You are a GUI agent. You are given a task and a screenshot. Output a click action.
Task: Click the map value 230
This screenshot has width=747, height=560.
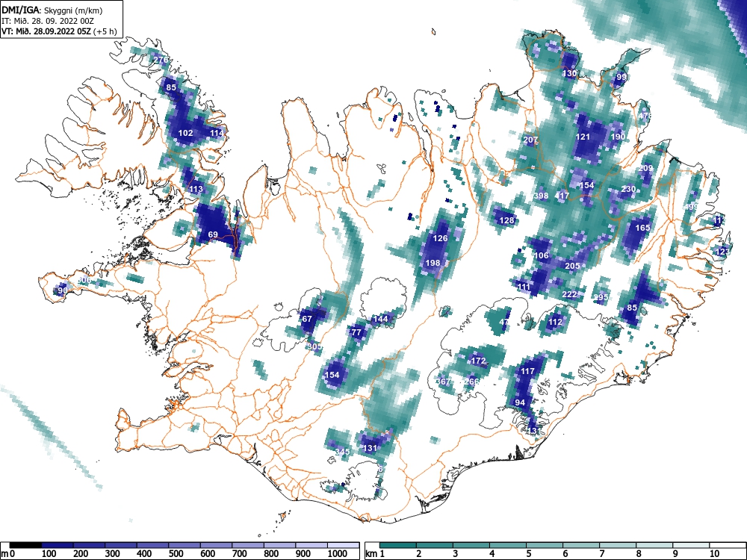[628, 189]
